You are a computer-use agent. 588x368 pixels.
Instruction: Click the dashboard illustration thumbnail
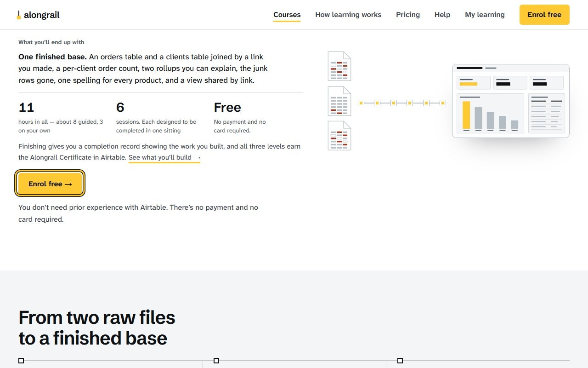511,101
